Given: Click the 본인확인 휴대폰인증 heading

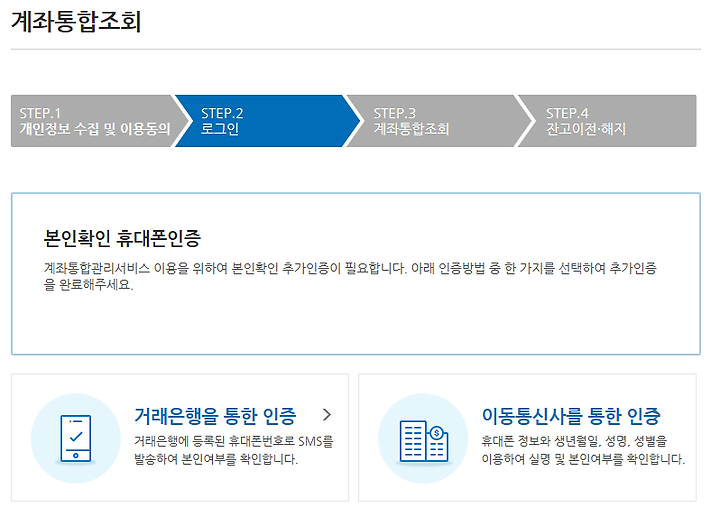Looking at the screenshot, I should pos(122,238).
